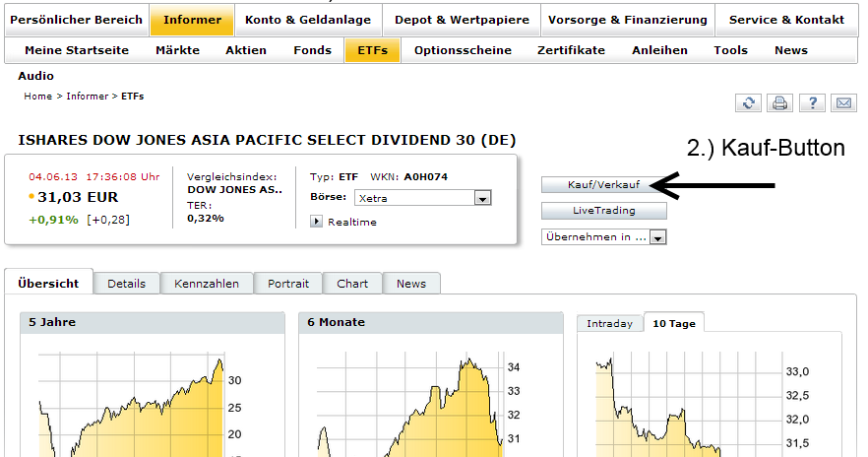Click the print page icon
The height and width of the screenshot is (457, 868).
click(780, 102)
